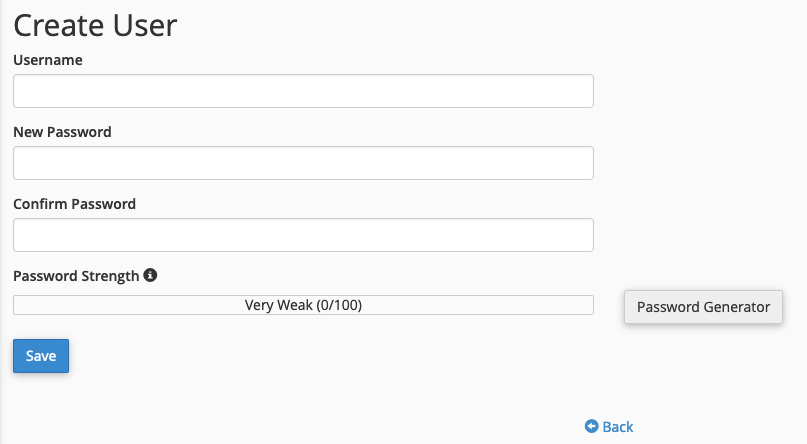Viewport: 807px width, 444px height.
Task: Click the password strength meter bar
Action: point(303,305)
